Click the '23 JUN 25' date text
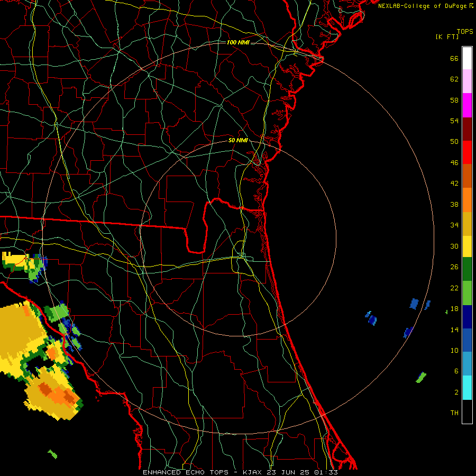Viewport: 476px width, 476px height. pos(289,472)
